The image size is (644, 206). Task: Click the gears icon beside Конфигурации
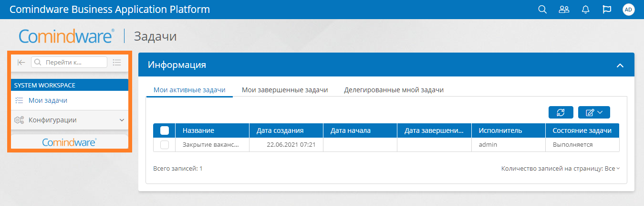[x=19, y=120]
